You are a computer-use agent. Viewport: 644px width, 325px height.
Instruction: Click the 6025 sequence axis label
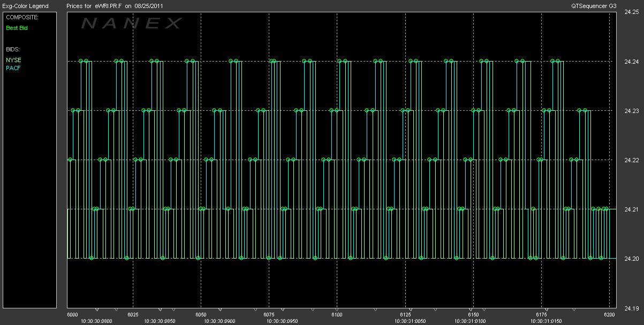click(133, 315)
